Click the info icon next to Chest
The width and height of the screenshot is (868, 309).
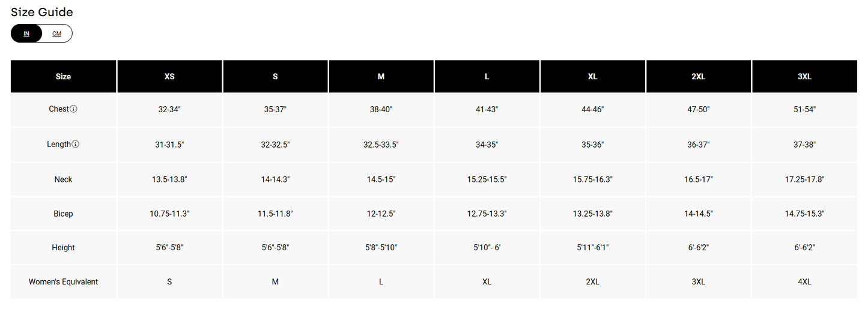74,109
